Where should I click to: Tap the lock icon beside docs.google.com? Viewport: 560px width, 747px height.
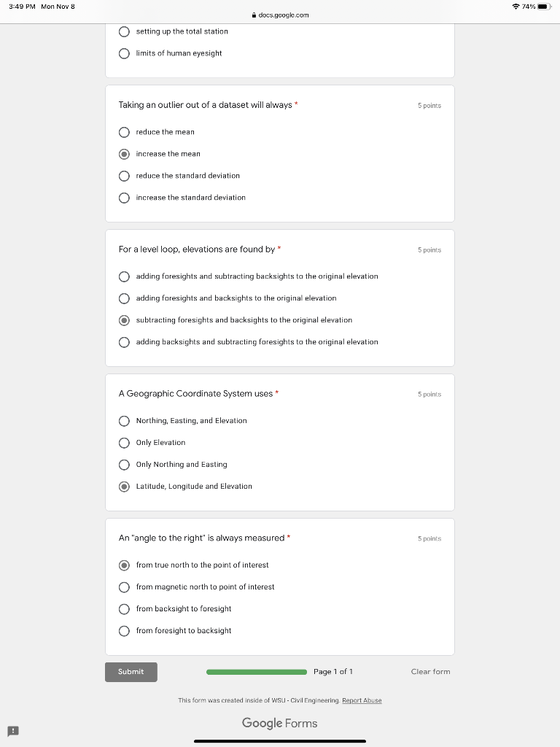click(252, 15)
